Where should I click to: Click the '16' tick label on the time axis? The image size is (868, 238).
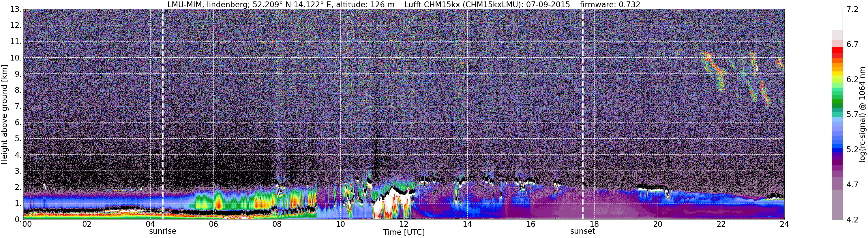point(531,224)
